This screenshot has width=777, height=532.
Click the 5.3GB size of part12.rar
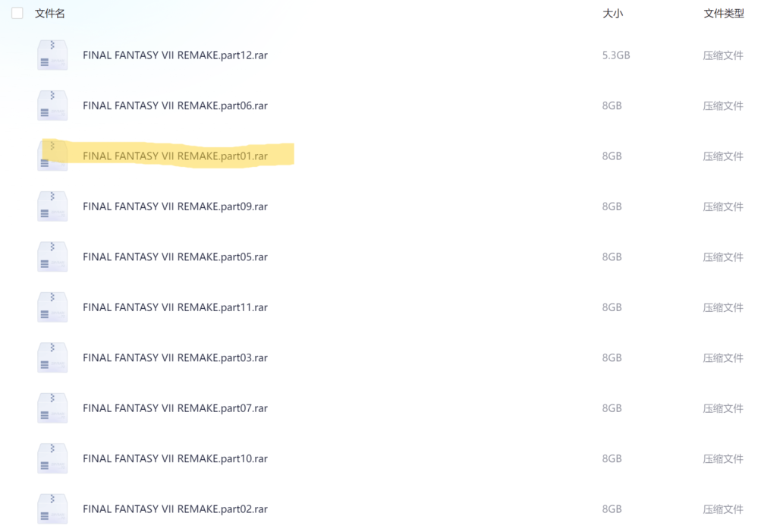pyautogui.click(x=615, y=55)
